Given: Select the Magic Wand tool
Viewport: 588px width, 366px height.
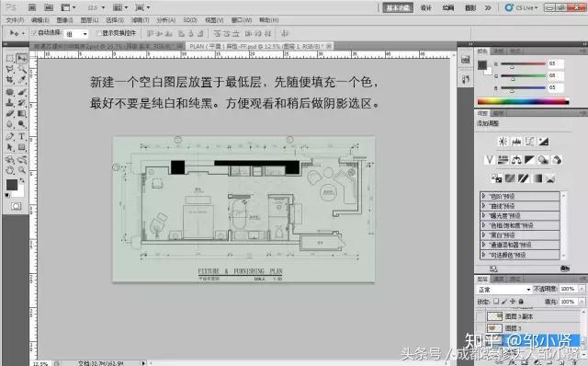Looking at the screenshot, I should [22, 69].
